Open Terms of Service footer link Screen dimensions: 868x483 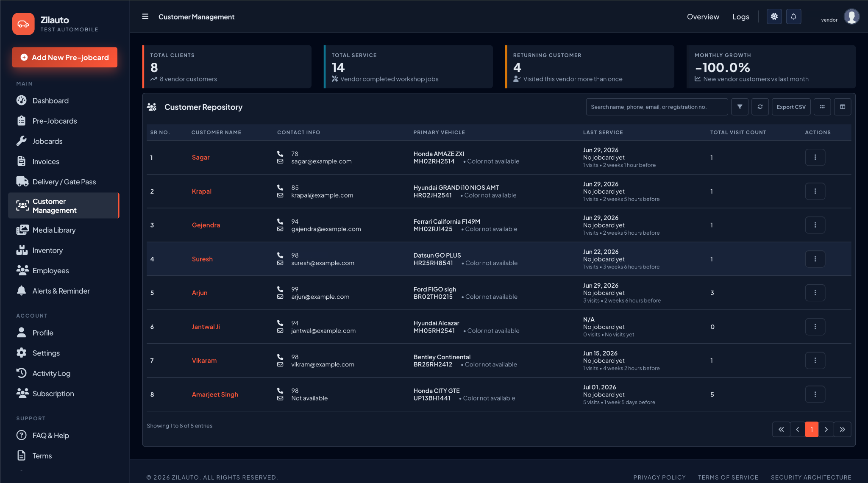pyautogui.click(x=728, y=477)
